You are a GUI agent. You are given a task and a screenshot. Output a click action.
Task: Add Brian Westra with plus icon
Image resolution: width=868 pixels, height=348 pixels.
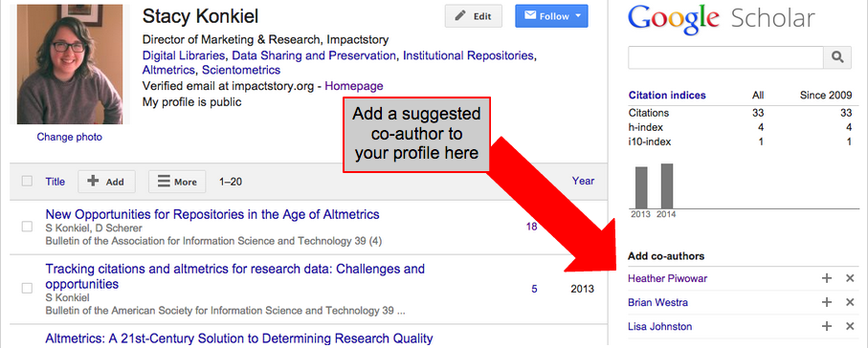827,302
